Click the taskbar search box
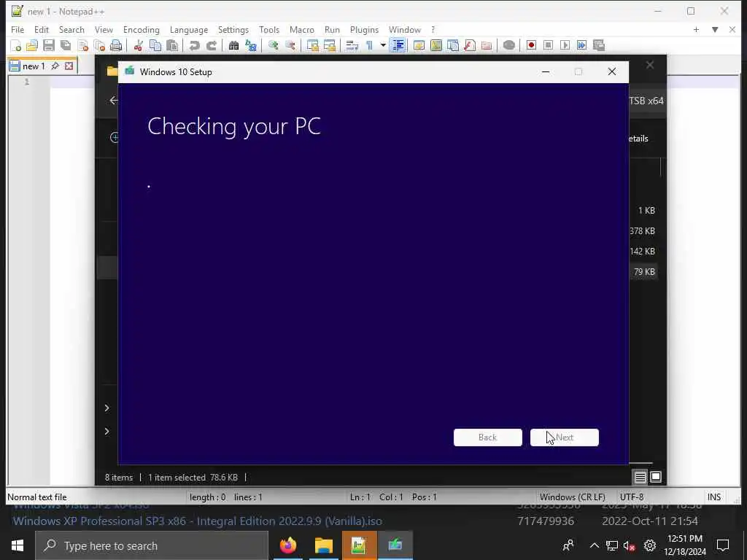The width and height of the screenshot is (747, 560). pyautogui.click(x=152, y=545)
